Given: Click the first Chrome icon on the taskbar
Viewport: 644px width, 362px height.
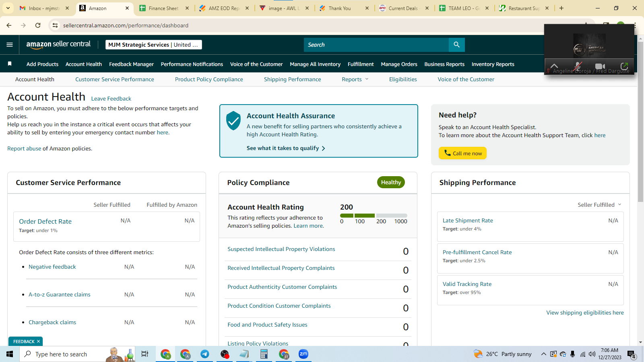Looking at the screenshot, I should click(x=165, y=354).
